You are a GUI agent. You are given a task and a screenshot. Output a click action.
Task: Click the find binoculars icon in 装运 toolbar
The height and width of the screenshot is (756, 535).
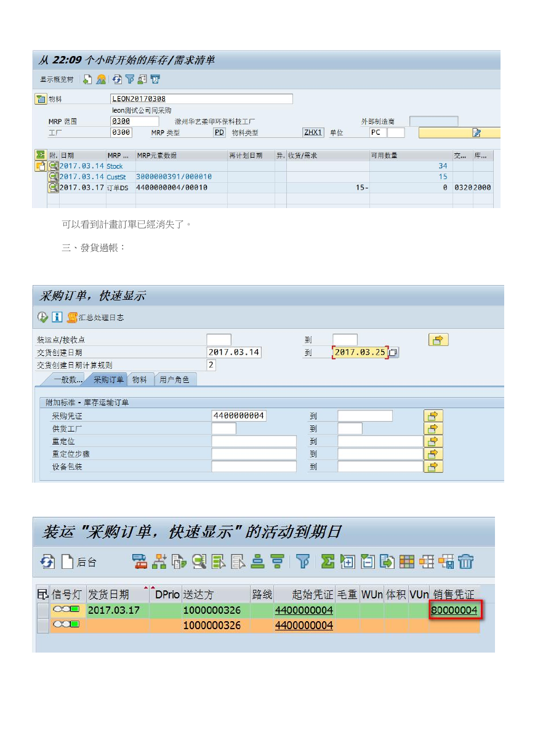tap(199, 561)
